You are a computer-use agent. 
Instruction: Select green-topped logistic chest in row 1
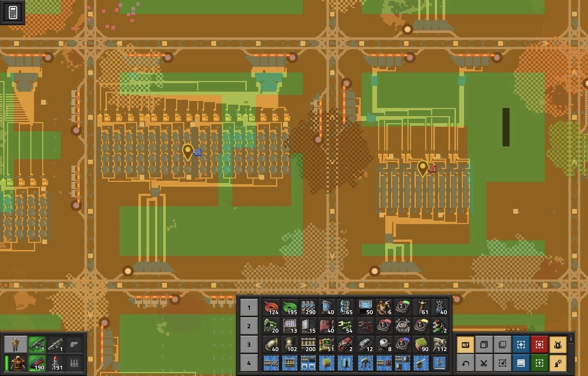coord(402,308)
